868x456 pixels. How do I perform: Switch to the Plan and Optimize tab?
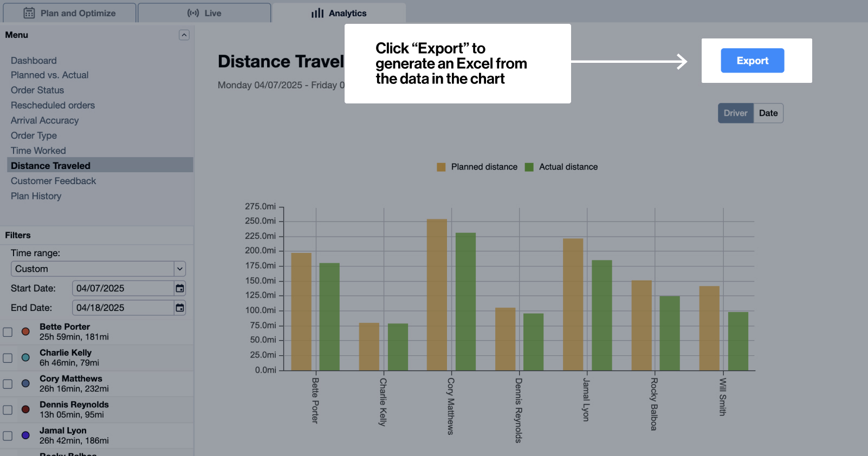(x=69, y=13)
